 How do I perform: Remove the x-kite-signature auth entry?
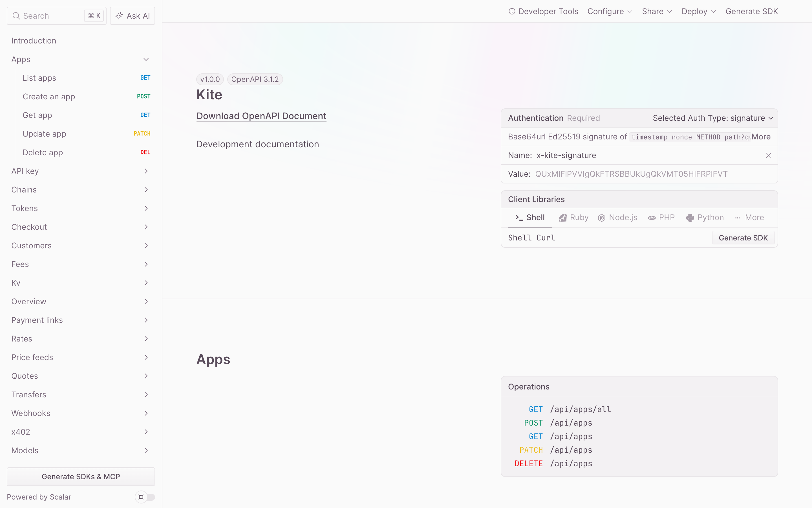click(x=768, y=155)
